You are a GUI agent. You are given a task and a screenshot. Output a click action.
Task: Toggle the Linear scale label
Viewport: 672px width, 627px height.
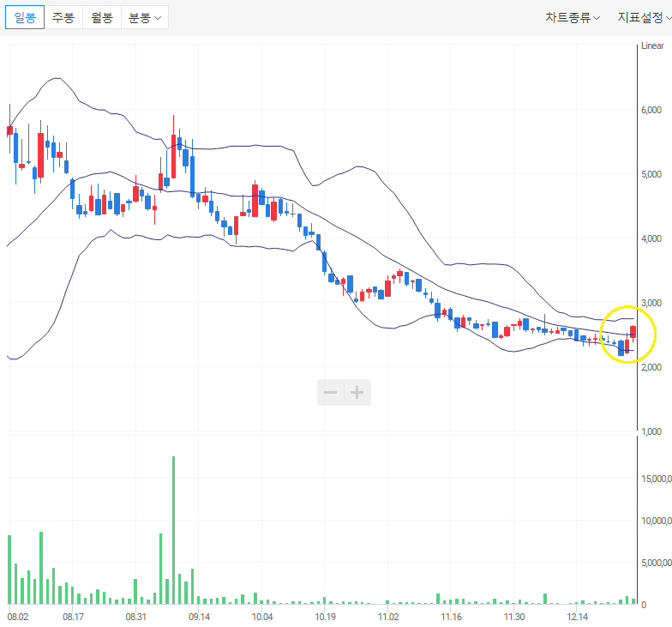pyautogui.click(x=652, y=46)
